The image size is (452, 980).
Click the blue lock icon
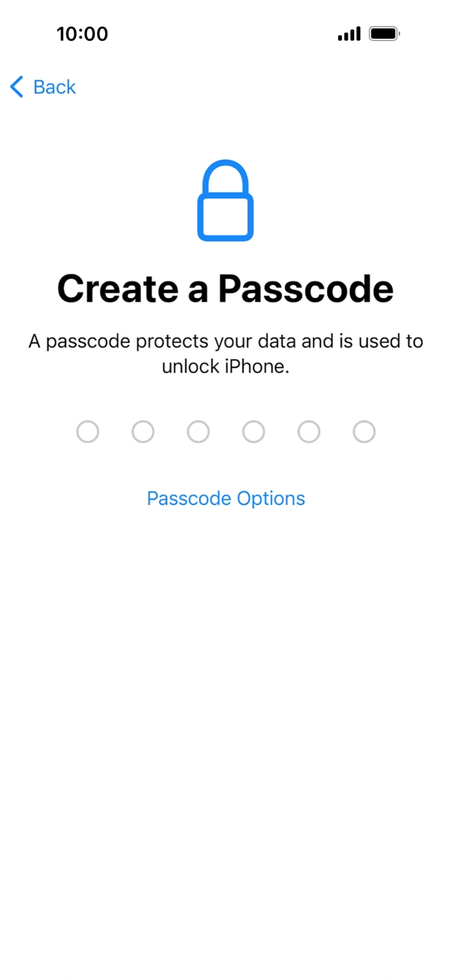click(226, 201)
